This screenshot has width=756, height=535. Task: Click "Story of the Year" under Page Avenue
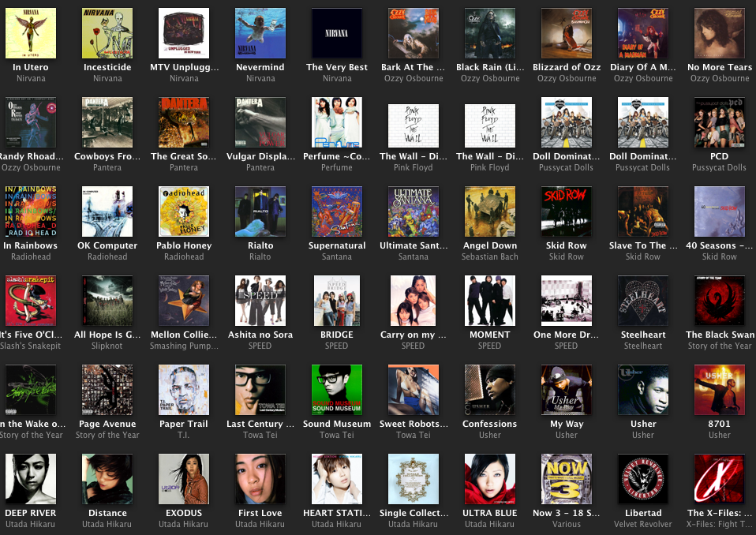tap(107, 436)
